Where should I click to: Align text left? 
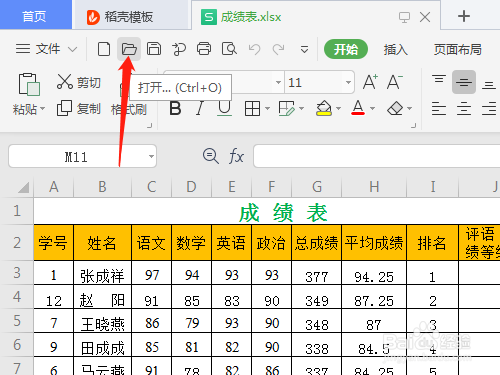pos(439,109)
